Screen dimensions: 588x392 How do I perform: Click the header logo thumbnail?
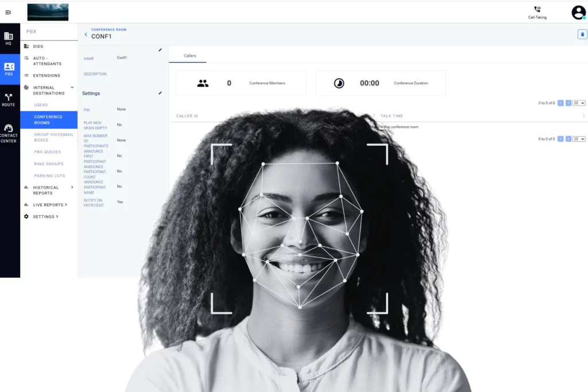click(48, 11)
